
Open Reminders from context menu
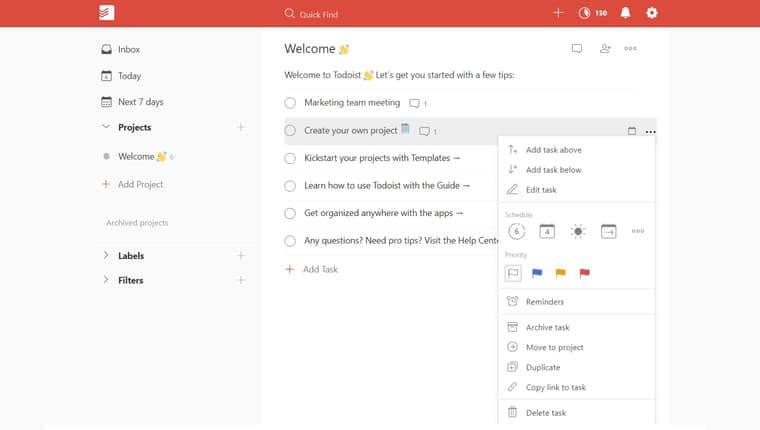[x=577, y=302]
